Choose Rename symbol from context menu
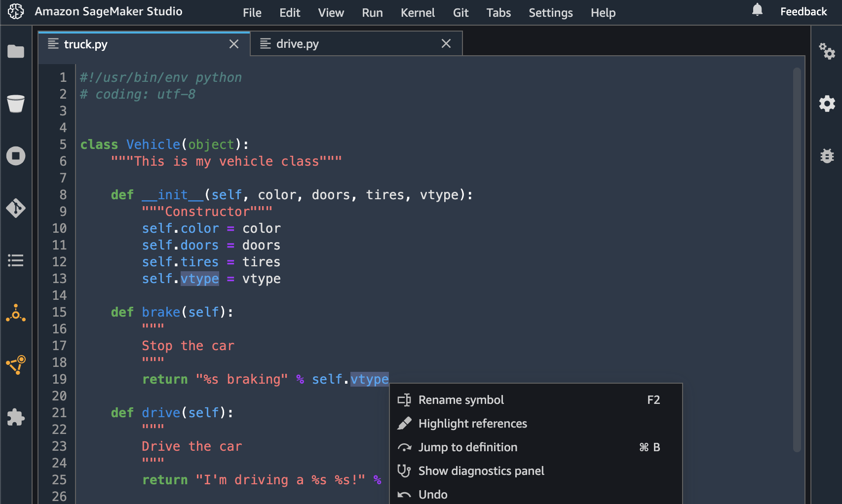The width and height of the screenshot is (842, 504). coord(536,400)
